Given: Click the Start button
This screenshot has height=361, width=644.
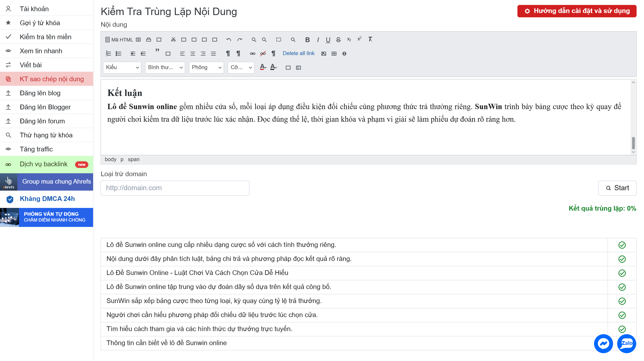Looking at the screenshot, I should click(x=617, y=188).
